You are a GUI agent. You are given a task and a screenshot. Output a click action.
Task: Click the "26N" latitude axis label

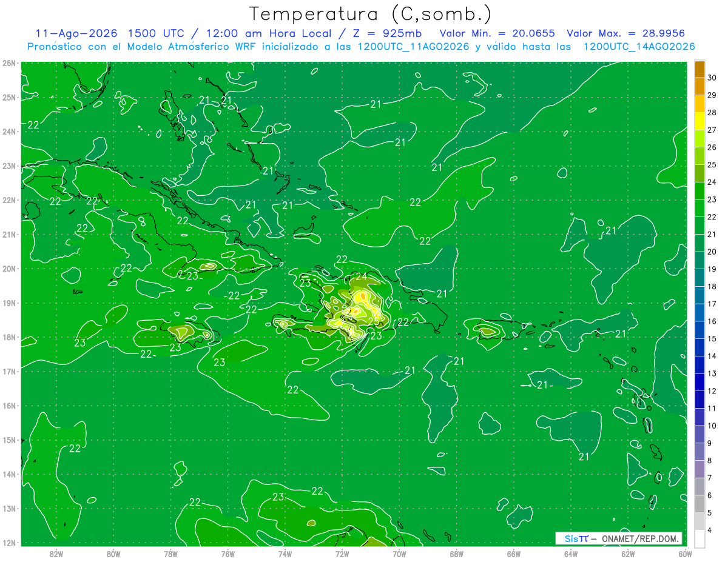tap(8, 63)
